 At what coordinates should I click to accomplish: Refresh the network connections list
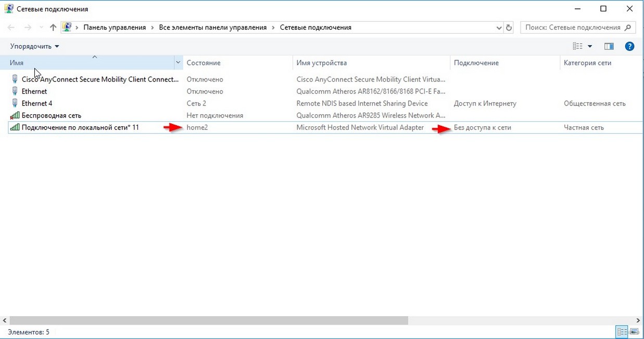click(x=509, y=28)
